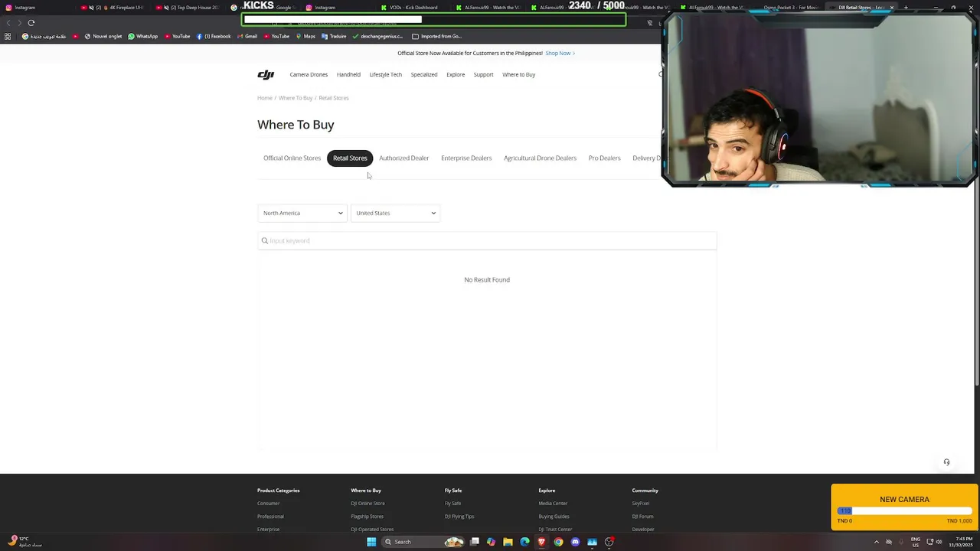
Task: Open SkyPixel footer link
Action: 641,504
